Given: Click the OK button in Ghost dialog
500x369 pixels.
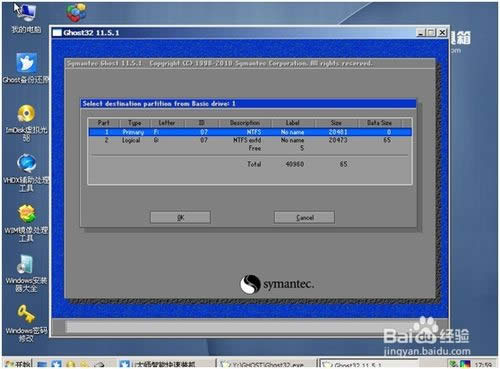Looking at the screenshot, I should (180, 218).
